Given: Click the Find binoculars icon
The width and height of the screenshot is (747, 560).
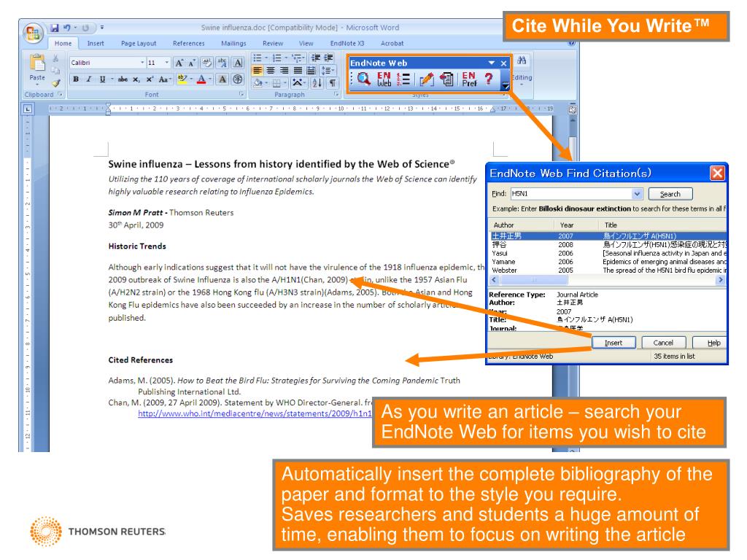Looking at the screenshot, I should [x=522, y=61].
